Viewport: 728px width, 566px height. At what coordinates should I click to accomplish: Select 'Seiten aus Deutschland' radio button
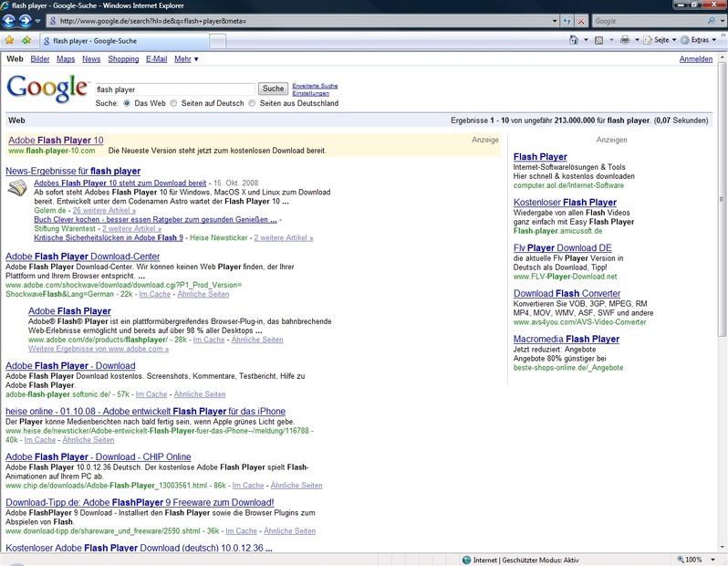pos(252,103)
